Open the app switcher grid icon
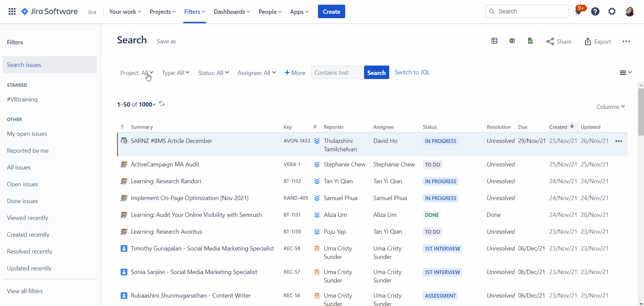The image size is (644, 306). coord(12,11)
